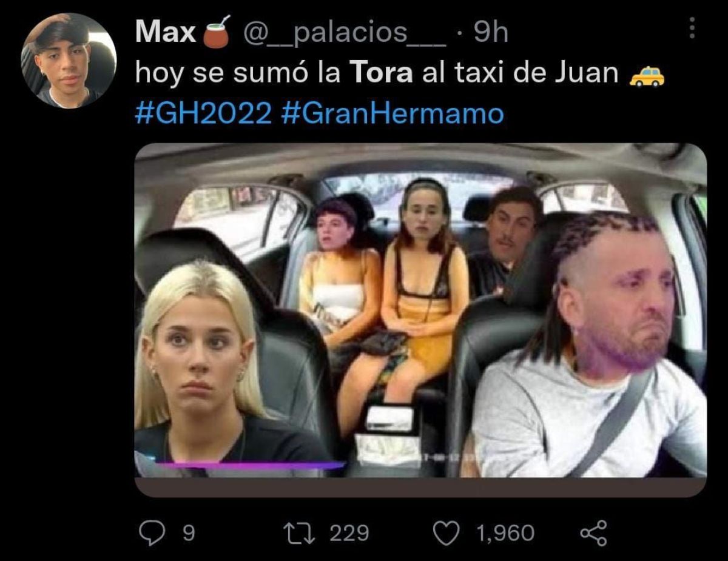Click the mate emoji beside Max
Screen dimensions: 728x561
(217, 32)
